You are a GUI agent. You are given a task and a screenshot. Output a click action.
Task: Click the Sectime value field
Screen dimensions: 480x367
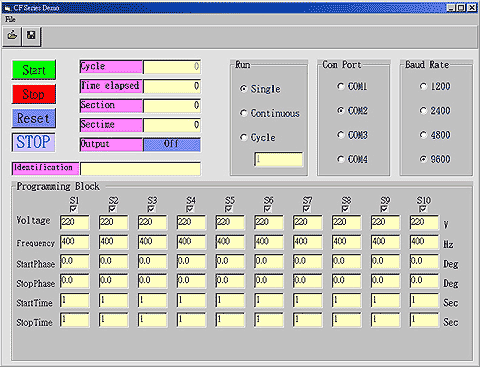click(x=172, y=125)
